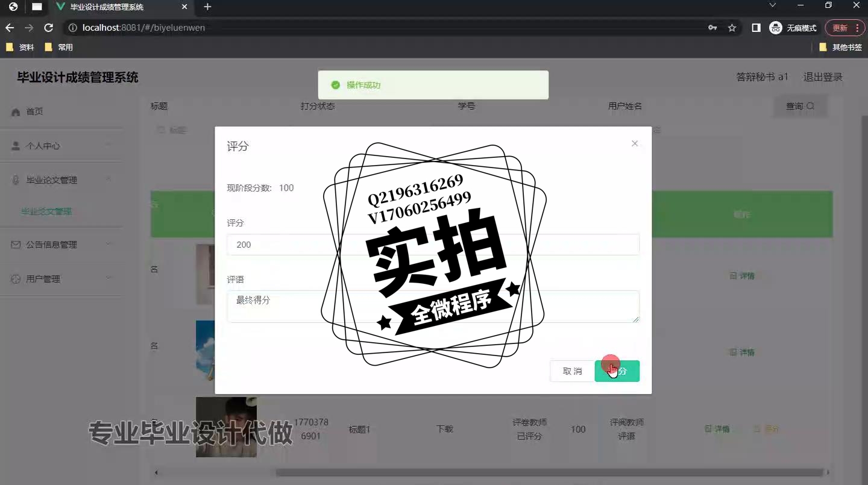Expand 公告信息管理 sidebar menu
Viewport: 868px width, 485px height.
pyautogui.click(x=61, y=245)
